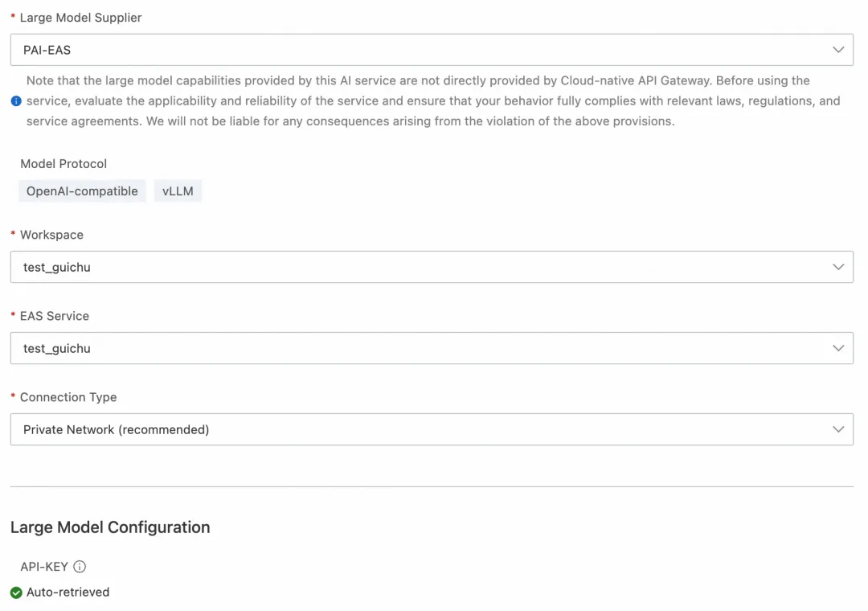
Task: Click the API-KEY info tooltip icon
Action: pos(80,567)
